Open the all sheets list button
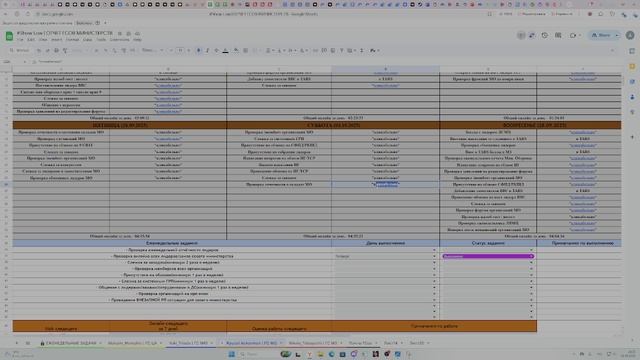The height and width of the screenshot is (360, 640). (28, 343)
